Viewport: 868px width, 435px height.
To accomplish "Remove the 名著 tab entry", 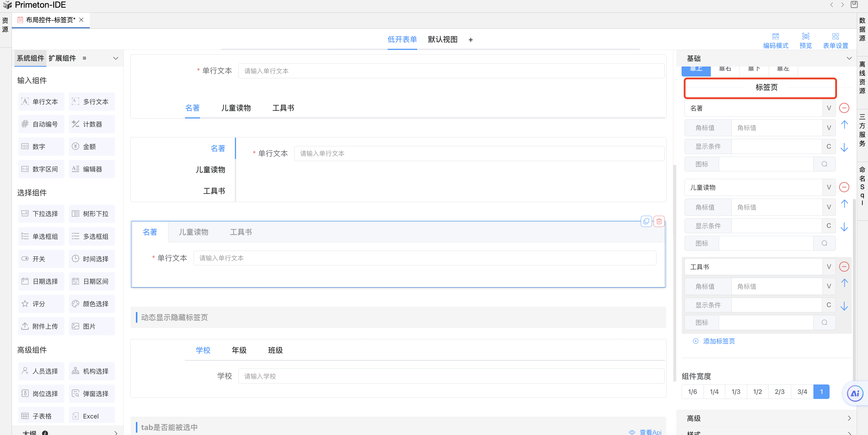I will tap(844, 108).
